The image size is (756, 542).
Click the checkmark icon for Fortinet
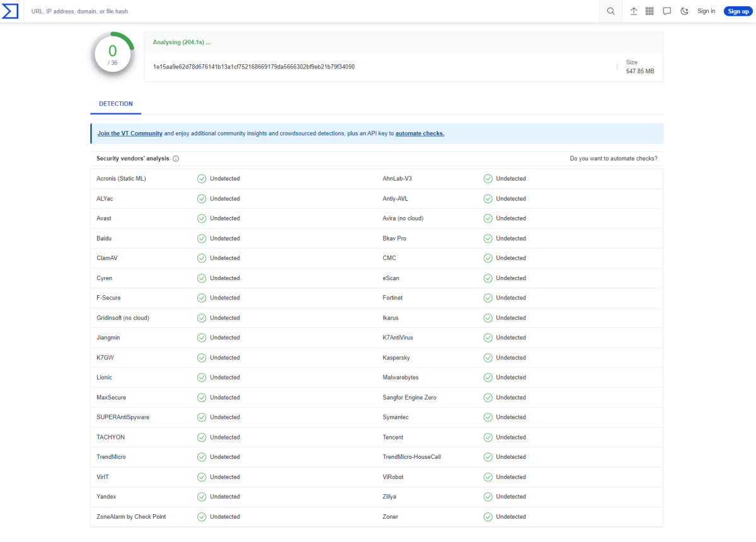pos(488,298)
